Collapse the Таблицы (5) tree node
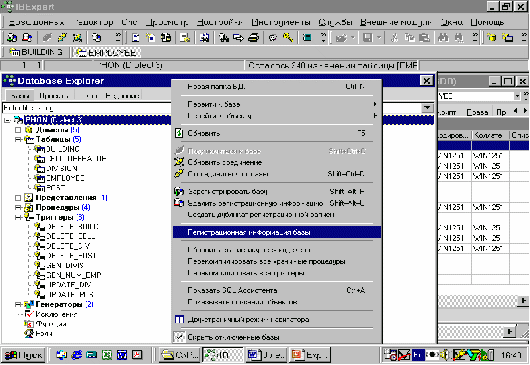The image size is (530, 365). [18, 140]
